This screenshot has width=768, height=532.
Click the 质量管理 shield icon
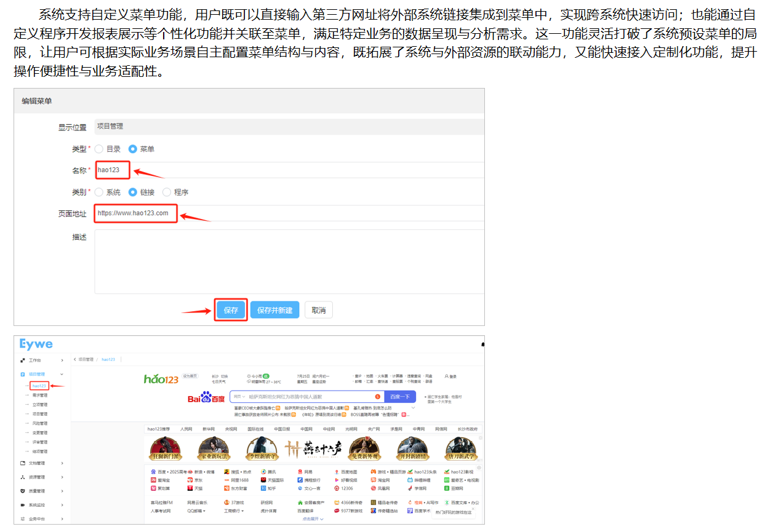(x=23, y=491)
